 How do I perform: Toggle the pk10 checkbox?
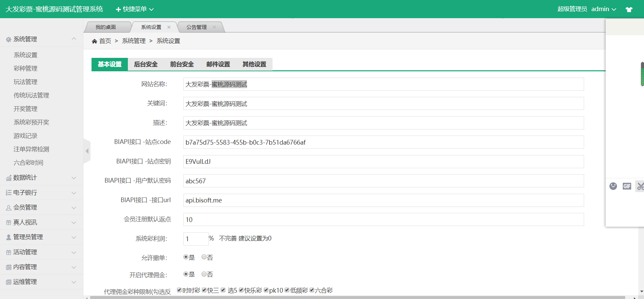point(266,290)
